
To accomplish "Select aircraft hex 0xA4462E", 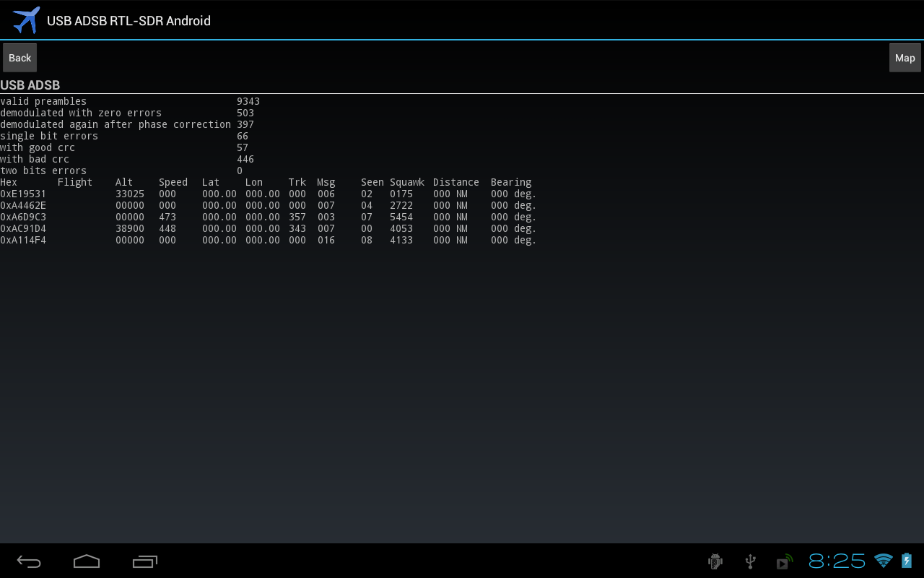I will tap(23, 205).
